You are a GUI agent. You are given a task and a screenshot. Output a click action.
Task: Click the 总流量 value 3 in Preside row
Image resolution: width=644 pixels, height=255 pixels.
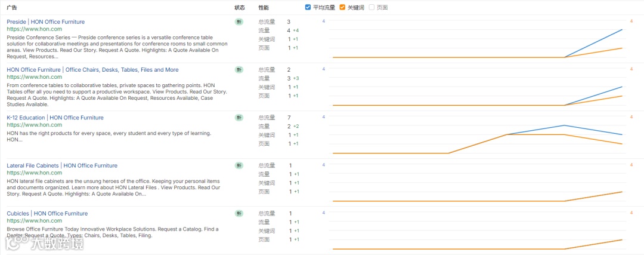(289, 22)
